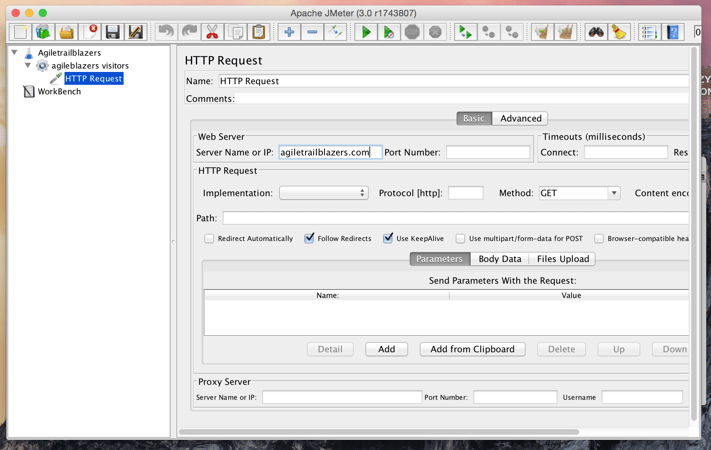
Task: Click Web Server Port Number field
Action: [488, 152]
